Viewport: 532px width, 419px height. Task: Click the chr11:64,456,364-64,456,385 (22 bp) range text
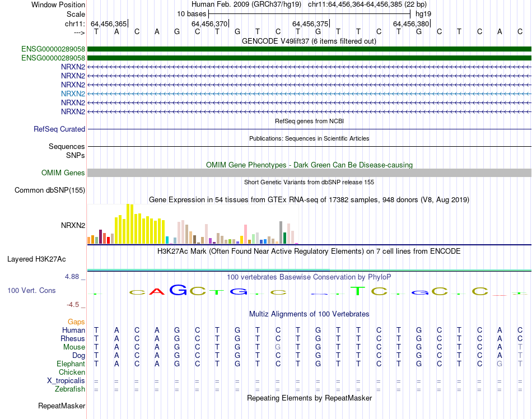tap(367, 4)
